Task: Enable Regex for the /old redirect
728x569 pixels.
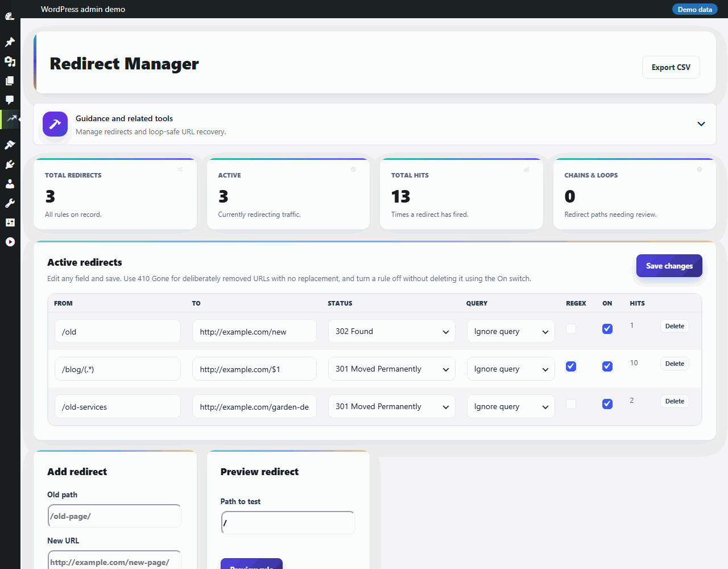Action: 571,329
